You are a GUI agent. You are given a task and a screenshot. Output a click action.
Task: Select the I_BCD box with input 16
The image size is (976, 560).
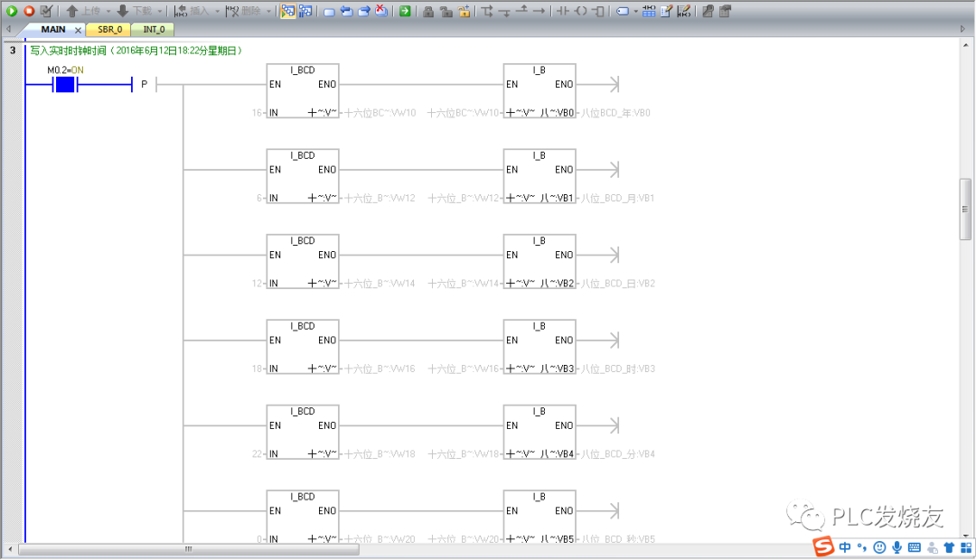click(x=303, y=91)
